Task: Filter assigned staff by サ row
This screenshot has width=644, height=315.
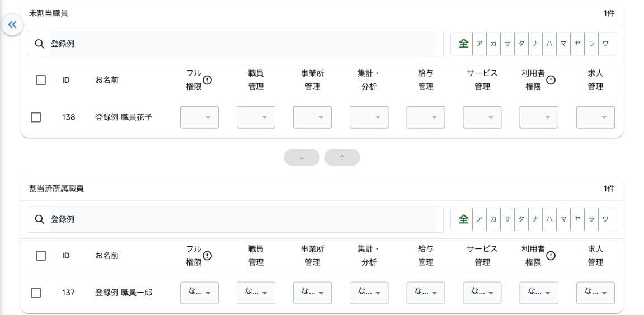Action: pos(507,219)
